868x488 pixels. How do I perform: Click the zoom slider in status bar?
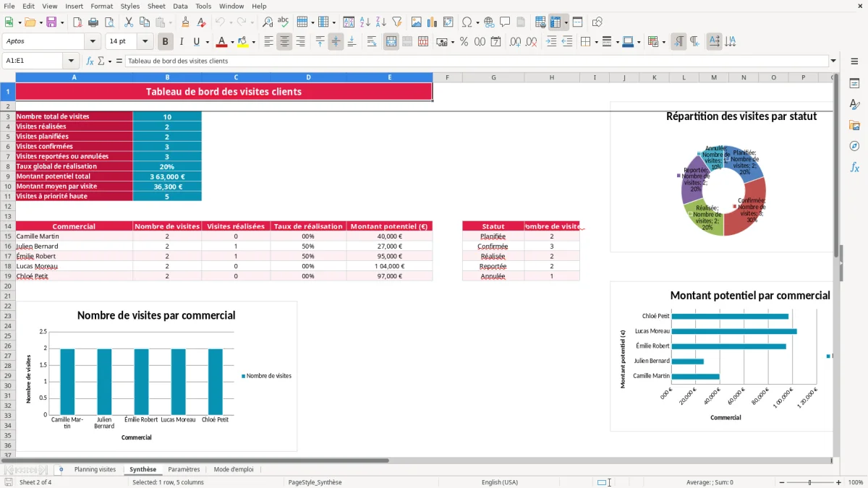pyautogui.click(x=809, y=482)
